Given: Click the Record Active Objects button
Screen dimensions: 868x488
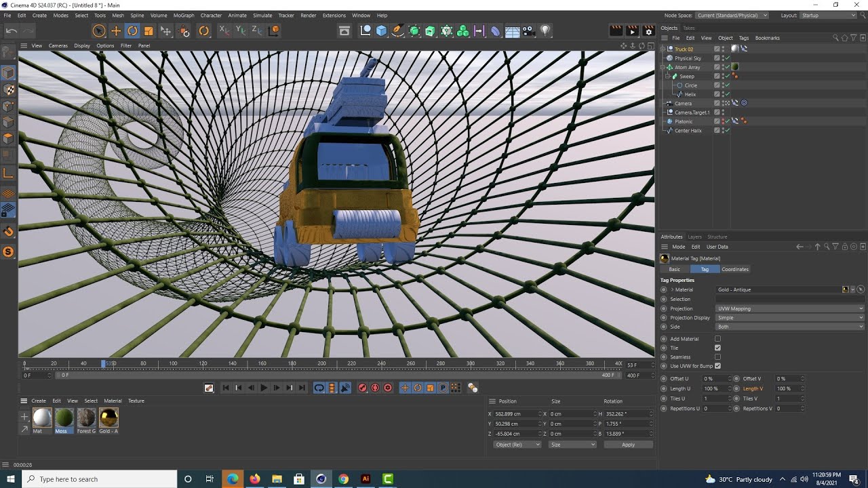Looking at the screenshot, I should [362, 388].
